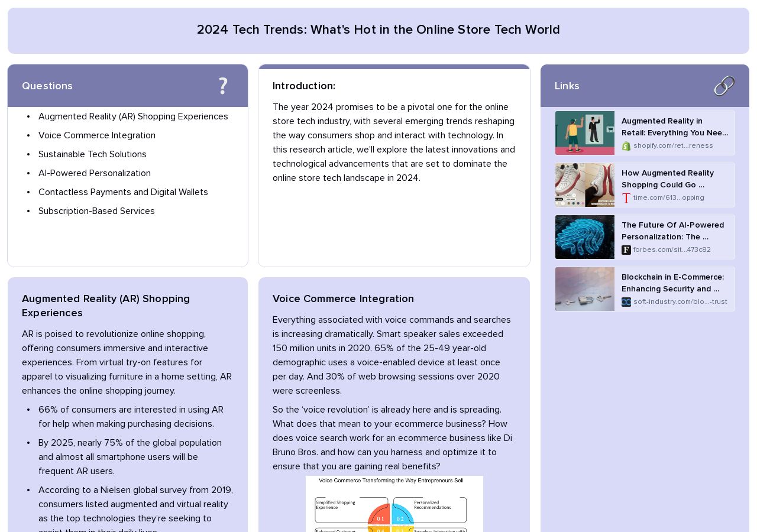The width and height of the screenshot is (757, 532).
Task: Open link 'The Future Of AI-Powered Personalization'
Action: tap(672, 231)
